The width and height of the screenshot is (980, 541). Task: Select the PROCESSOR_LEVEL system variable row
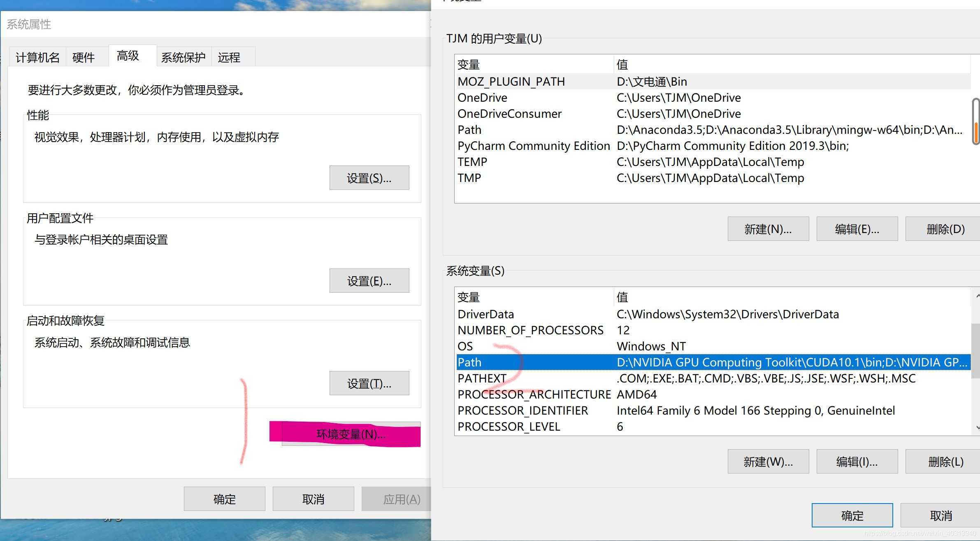[x=713, y=427]
